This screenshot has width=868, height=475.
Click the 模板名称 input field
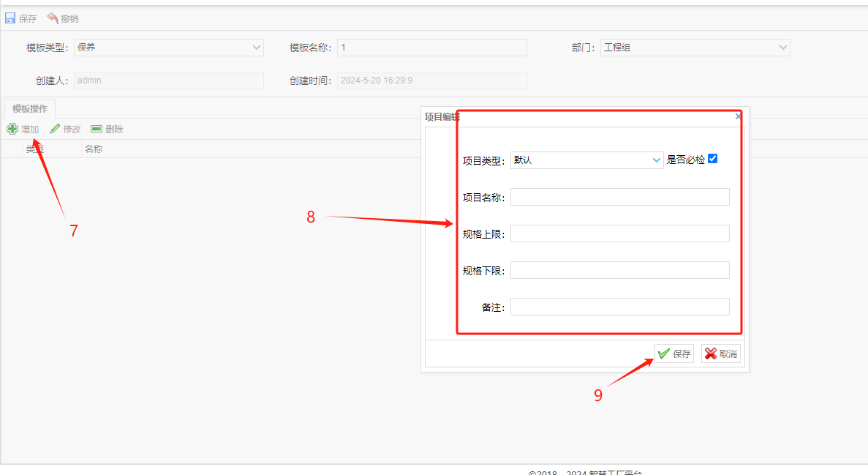(431, 48)
